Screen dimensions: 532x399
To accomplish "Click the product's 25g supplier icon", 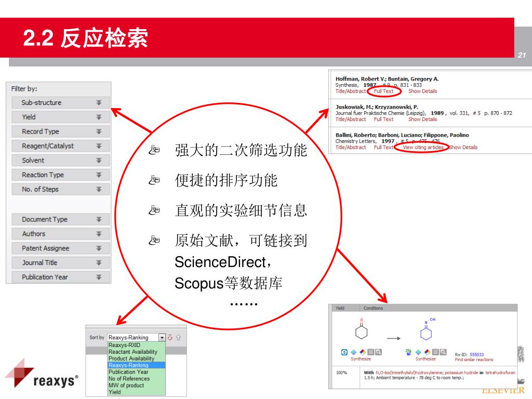I will click(408, 352).
